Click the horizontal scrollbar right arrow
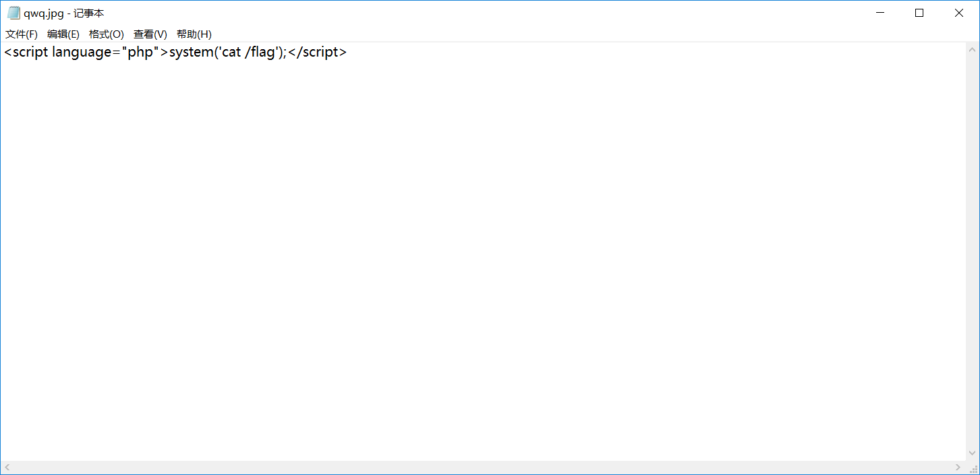The height and width of the screenshot is (475, 980). click(958, 467)
